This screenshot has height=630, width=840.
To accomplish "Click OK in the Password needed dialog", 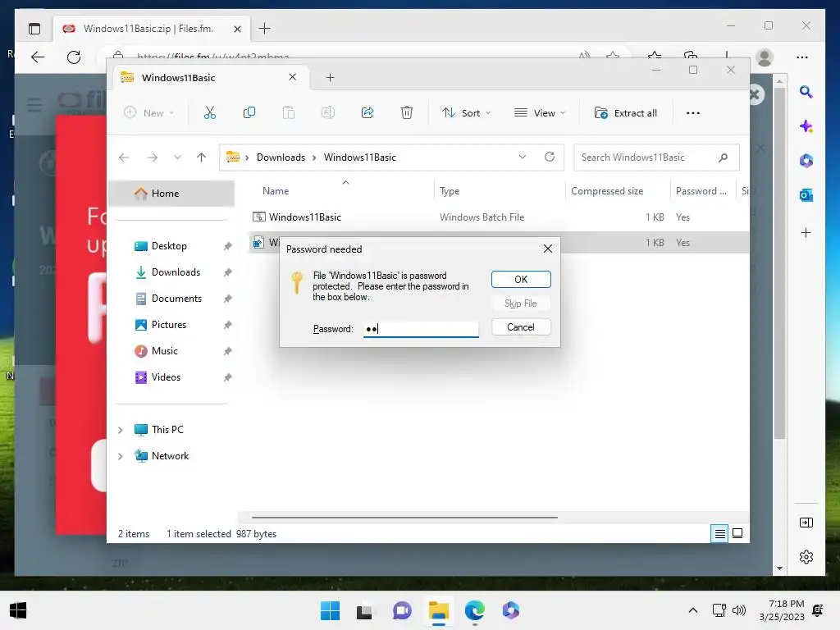I will tap(521, 279).
